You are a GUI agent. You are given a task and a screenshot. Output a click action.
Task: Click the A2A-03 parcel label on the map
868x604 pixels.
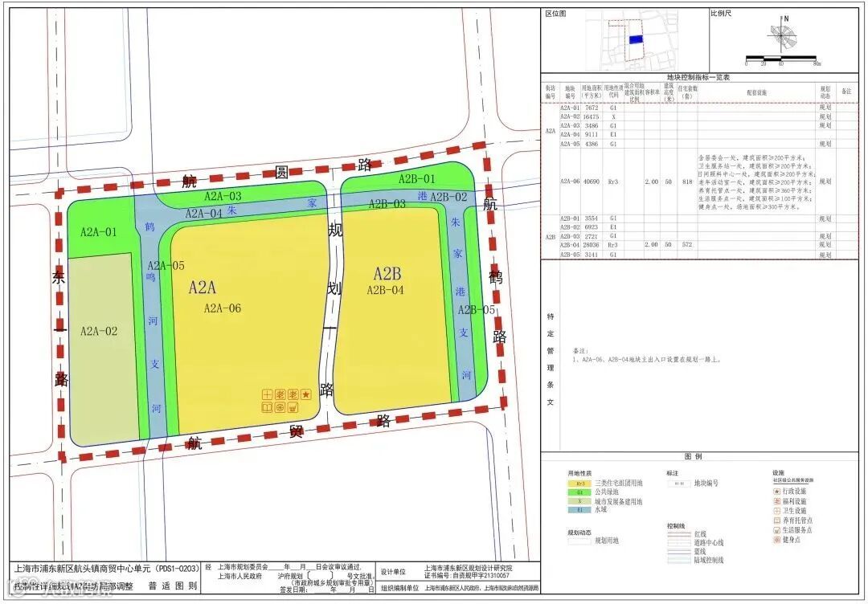click(x=223, y=196)
